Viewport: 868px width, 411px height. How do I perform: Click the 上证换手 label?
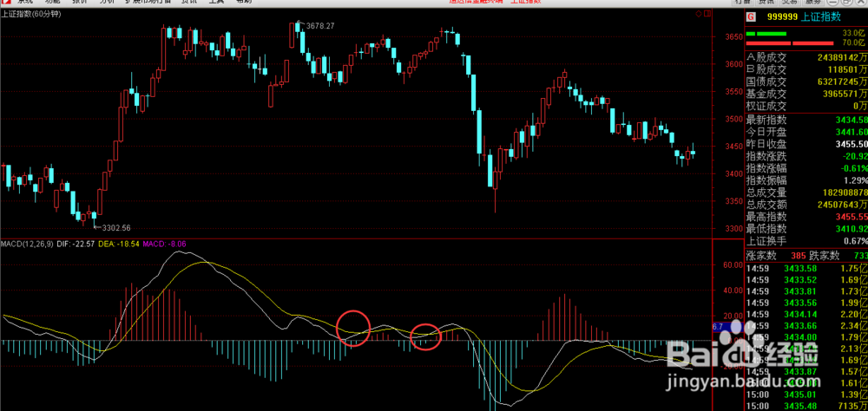[766, 241]
